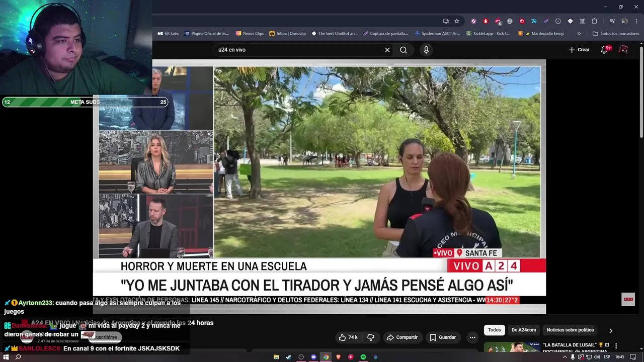Click the A24 channel watermark on video
Viewport: 644px width, 362px height.
tap(628, 299)
